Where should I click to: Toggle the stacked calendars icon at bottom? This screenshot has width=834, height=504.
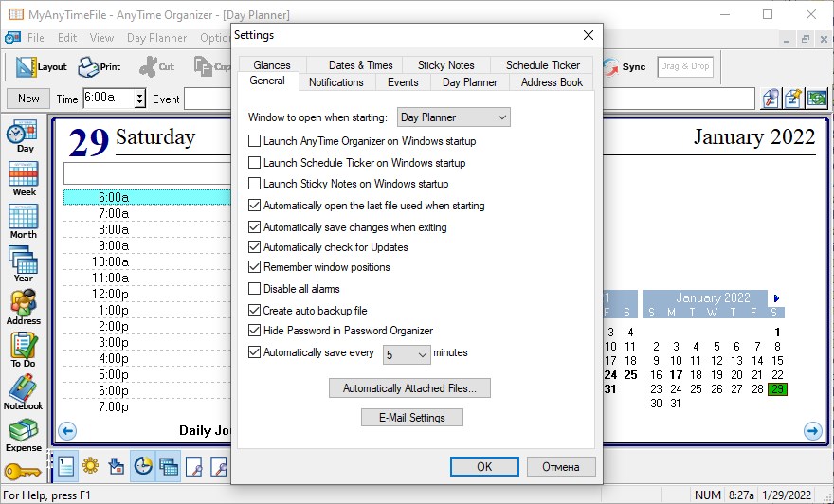pos(168,467)
